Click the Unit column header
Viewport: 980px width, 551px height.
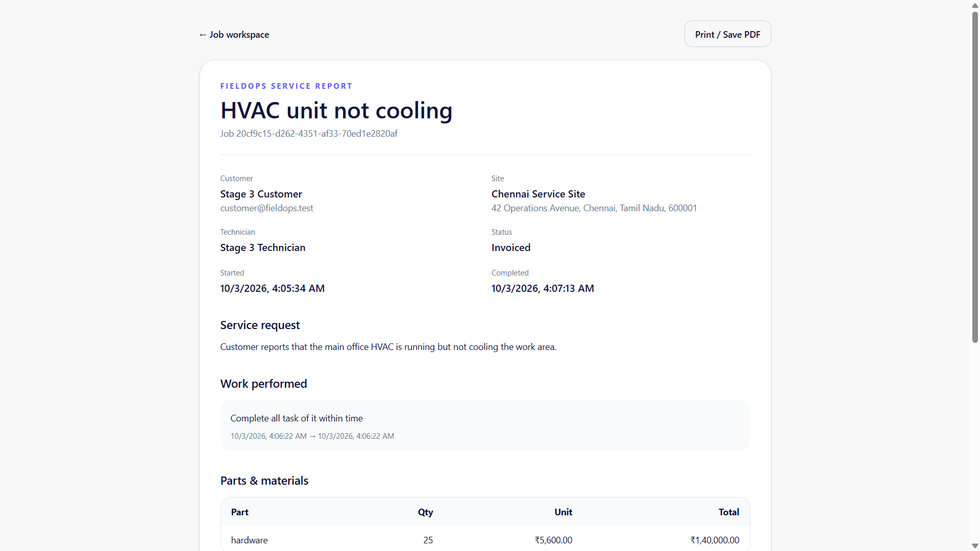(x=563, y=512)
